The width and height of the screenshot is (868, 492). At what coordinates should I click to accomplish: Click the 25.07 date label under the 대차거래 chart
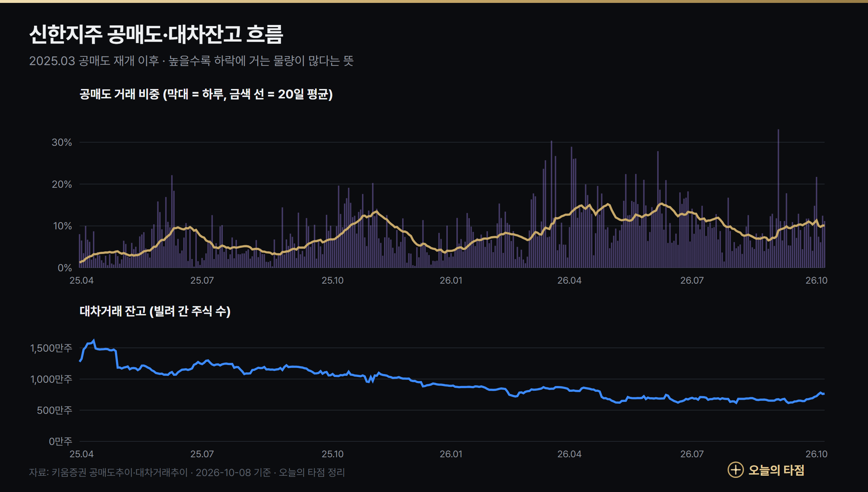(x=202, y=454)
